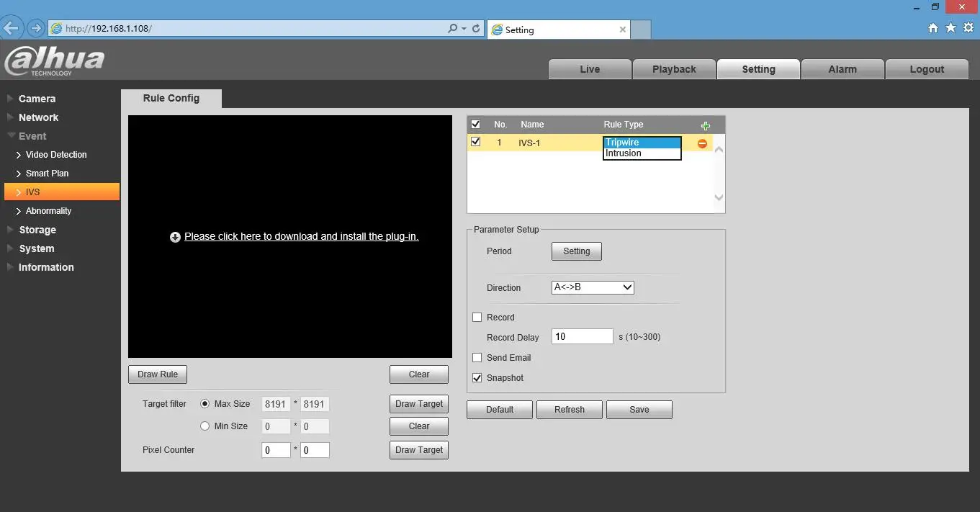Image resolution: width=980 pixels, height=512 pixels.
Task: Open a new browser tab
Action: [x=641, y=30]
